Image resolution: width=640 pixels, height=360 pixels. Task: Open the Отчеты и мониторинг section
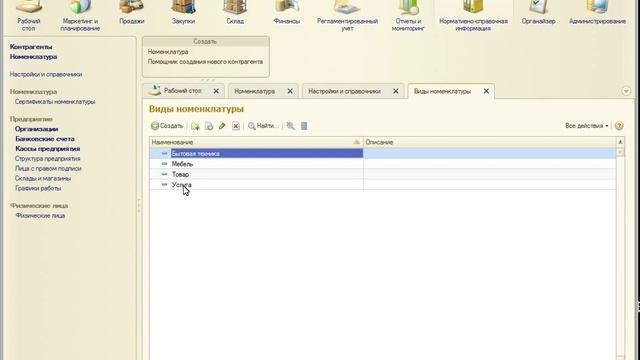tap(408, 16)
